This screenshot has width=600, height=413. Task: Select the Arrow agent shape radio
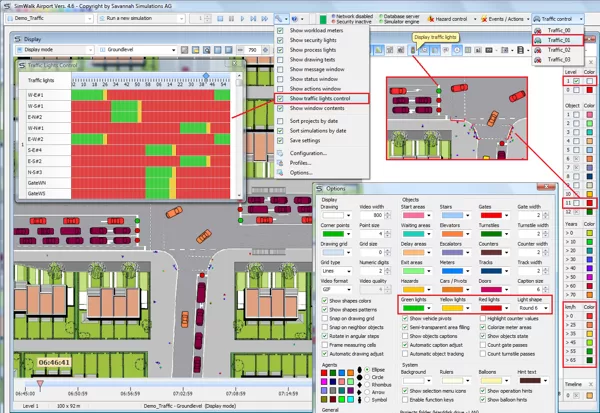pos(367,392)
